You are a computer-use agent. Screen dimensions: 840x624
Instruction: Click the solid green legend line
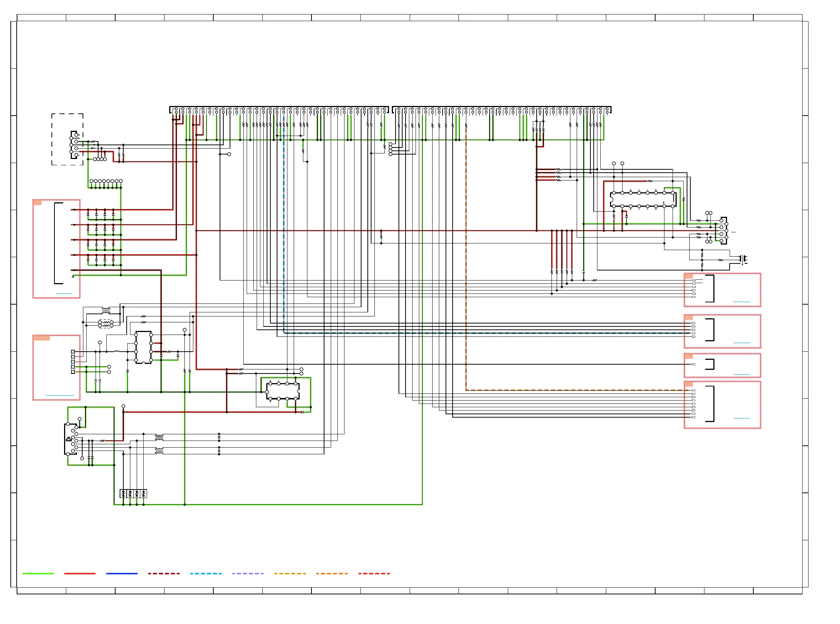(38, 574)
